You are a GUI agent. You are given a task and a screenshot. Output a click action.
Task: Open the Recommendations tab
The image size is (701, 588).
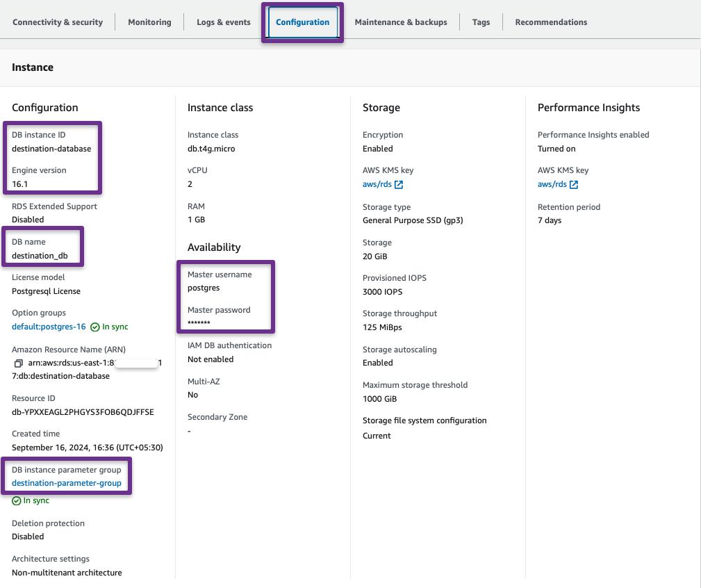tap(550, 22)
